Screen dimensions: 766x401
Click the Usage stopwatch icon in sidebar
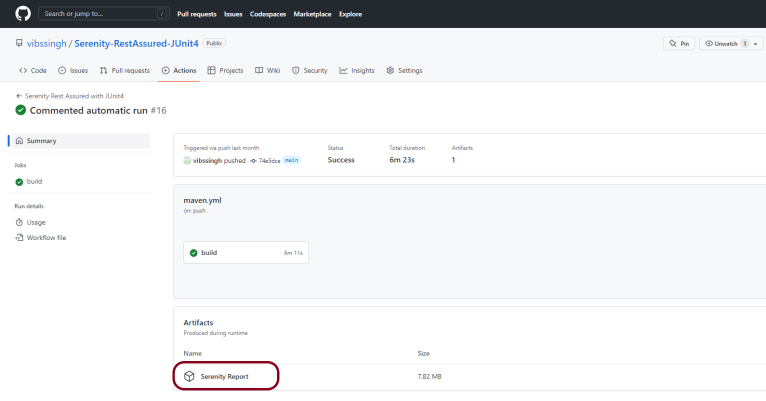[19, 222]
